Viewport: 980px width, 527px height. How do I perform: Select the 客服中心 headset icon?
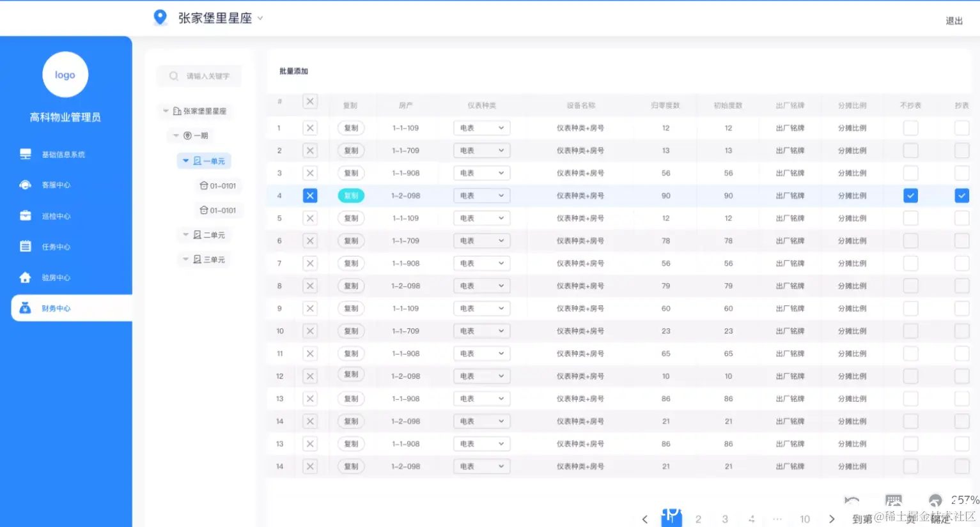pyautogui.click(x=26, y=185)
